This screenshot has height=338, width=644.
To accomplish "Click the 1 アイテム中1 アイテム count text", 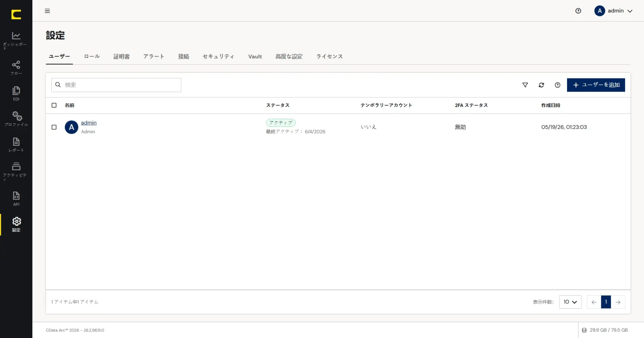I will tap(75, 302).
